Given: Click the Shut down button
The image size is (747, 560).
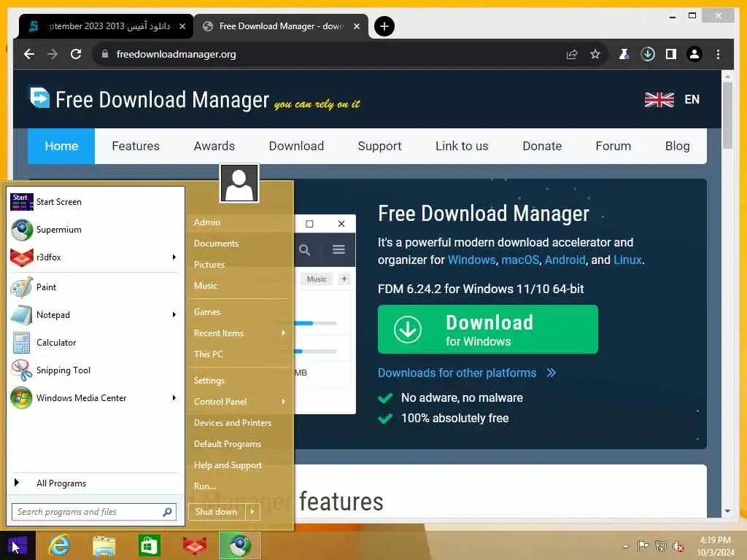Looking at the screenshot, I should [216, 512].
